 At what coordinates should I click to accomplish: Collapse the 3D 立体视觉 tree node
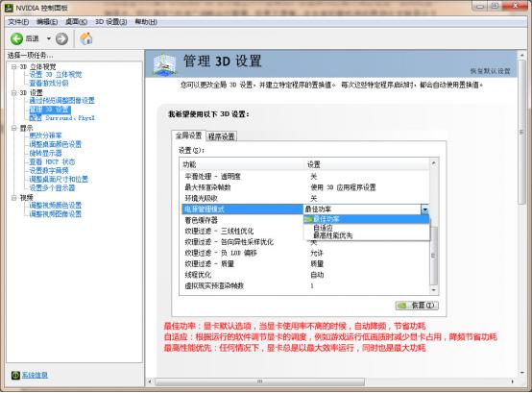(x=13, y=67)
